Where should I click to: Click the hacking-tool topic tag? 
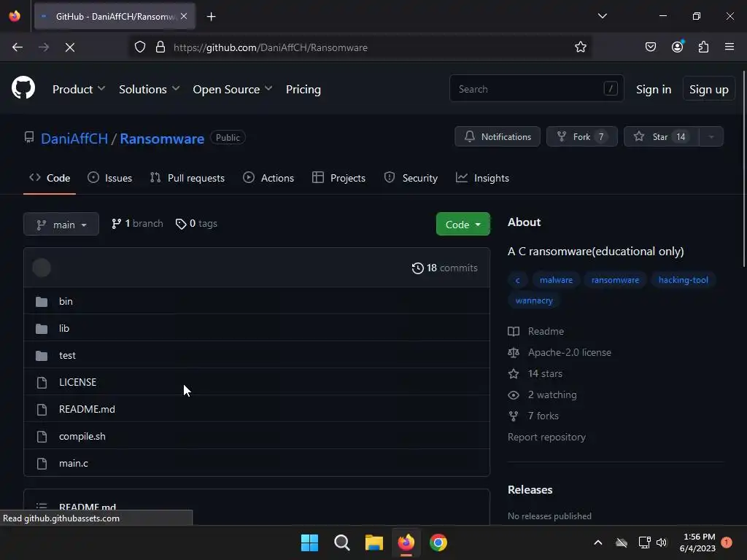click(x=683, y=280)
